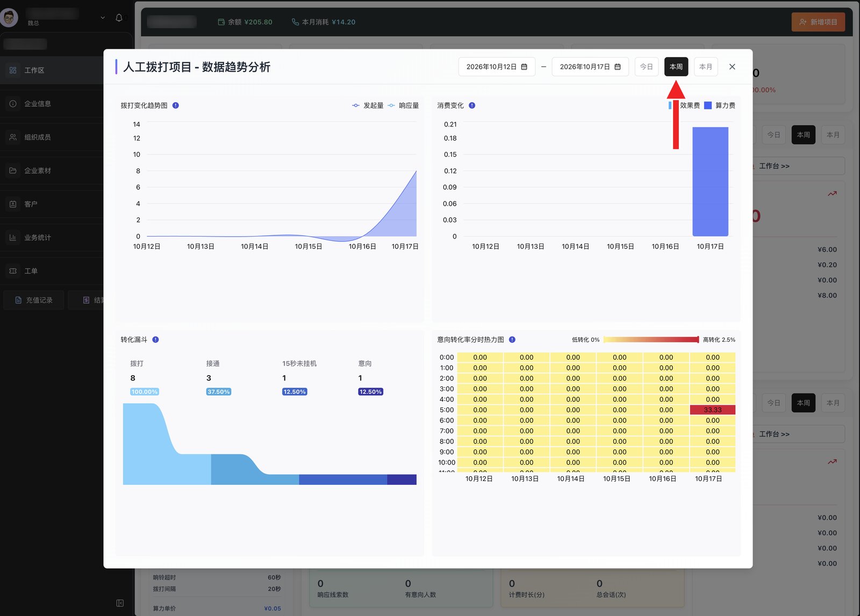860x616 pixels.
Task: Open the start date calendar icon
Action: click(x=524, y=67)
